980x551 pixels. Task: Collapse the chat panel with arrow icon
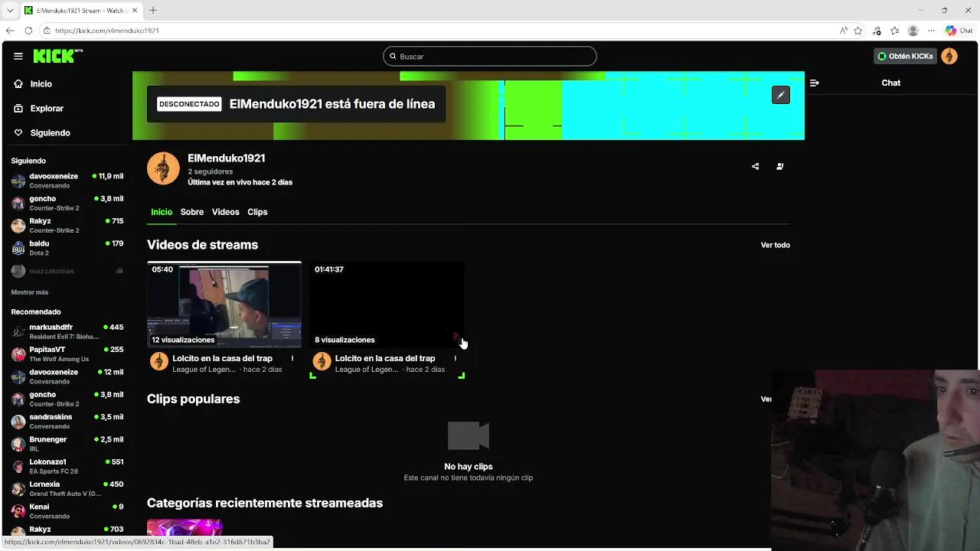[814, 83]
